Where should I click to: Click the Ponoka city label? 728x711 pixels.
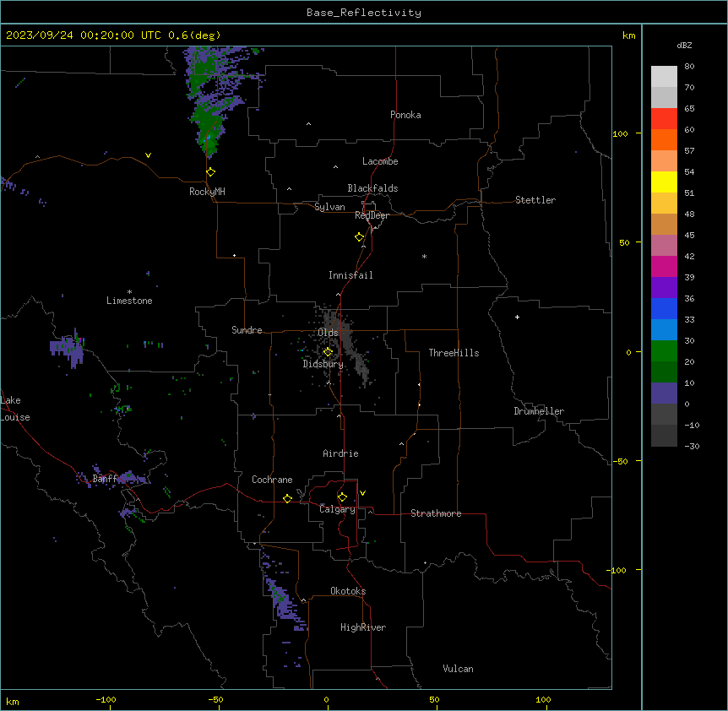[x=405, y=115]
